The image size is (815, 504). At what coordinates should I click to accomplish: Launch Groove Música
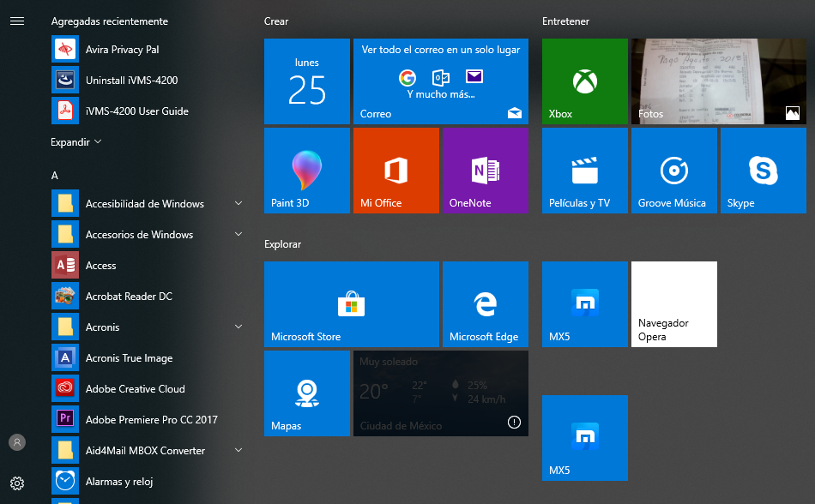[x=673, y=171]
